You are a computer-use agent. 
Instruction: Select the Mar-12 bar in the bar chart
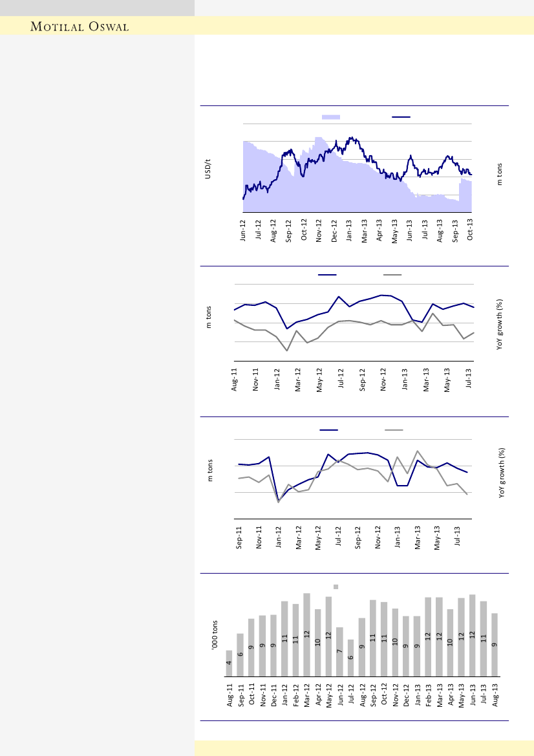pos(307,634)
